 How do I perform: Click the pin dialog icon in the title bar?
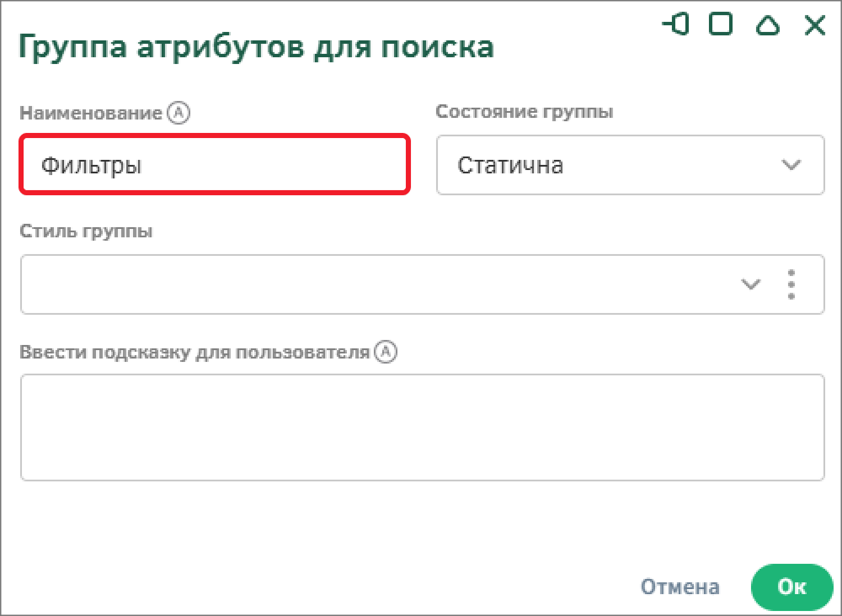[x=675, y=24]
